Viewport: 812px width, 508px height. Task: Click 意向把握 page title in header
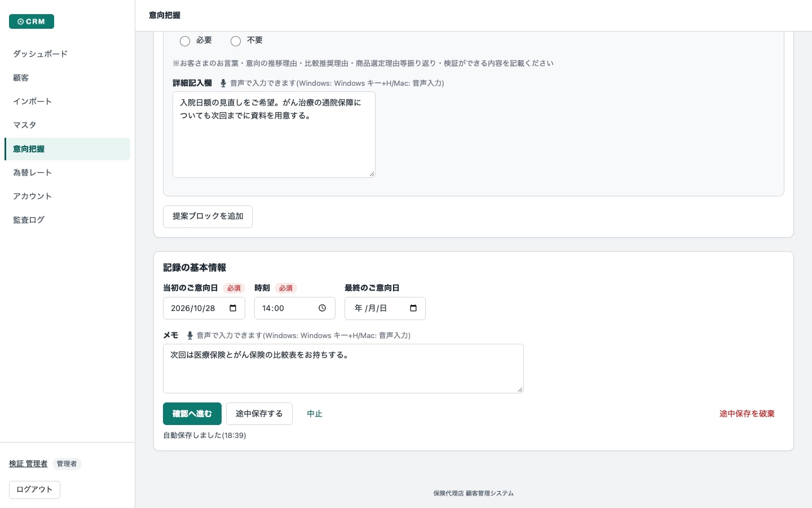tap(165, 15)
